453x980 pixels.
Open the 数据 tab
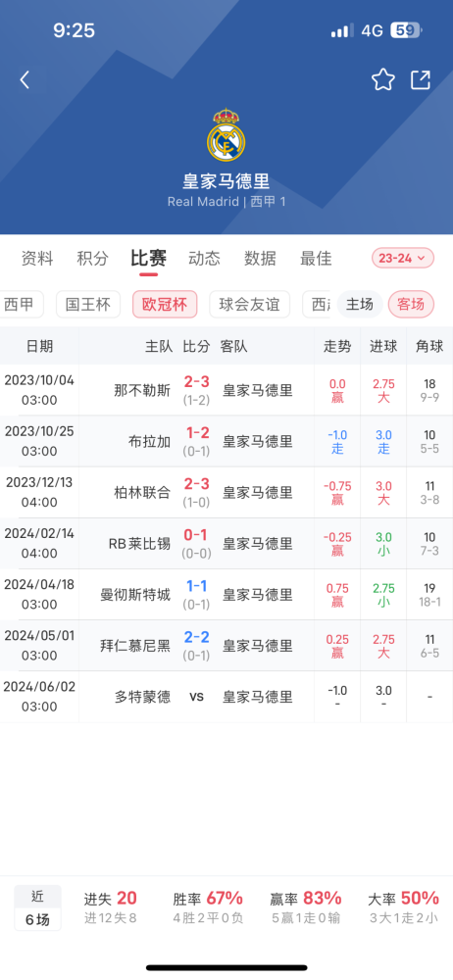pos(260,258)
